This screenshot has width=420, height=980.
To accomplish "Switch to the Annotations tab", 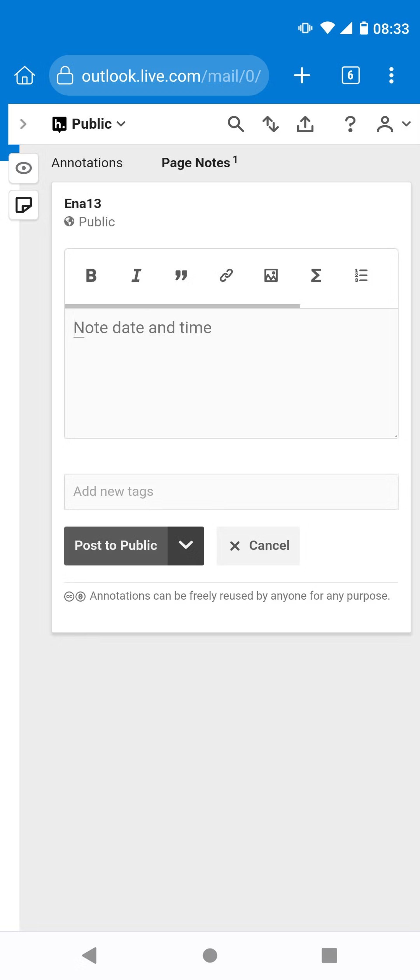I will [87, 163].
